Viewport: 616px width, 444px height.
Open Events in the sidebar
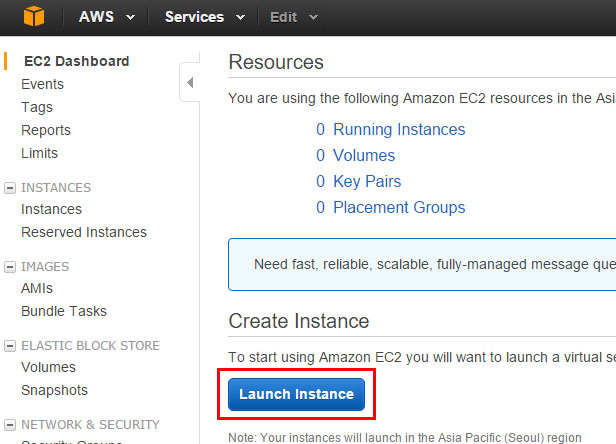tap(42, 84)
